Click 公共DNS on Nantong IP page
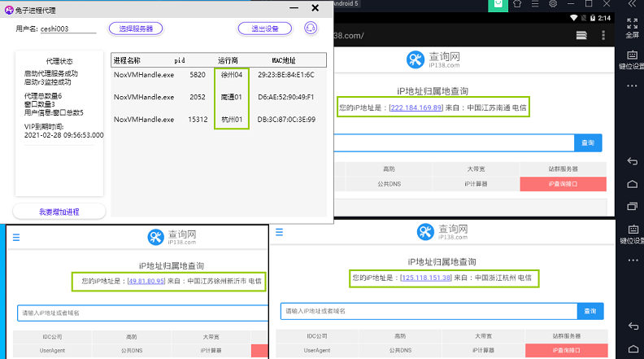This screenshot has height=359, width=644. pos(389,184)
